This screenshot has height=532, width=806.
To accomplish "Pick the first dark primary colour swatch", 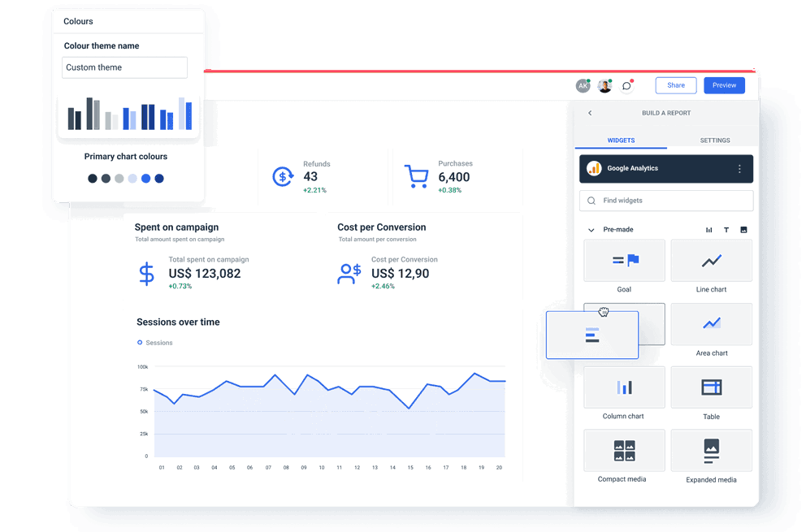I will [93, 179].
